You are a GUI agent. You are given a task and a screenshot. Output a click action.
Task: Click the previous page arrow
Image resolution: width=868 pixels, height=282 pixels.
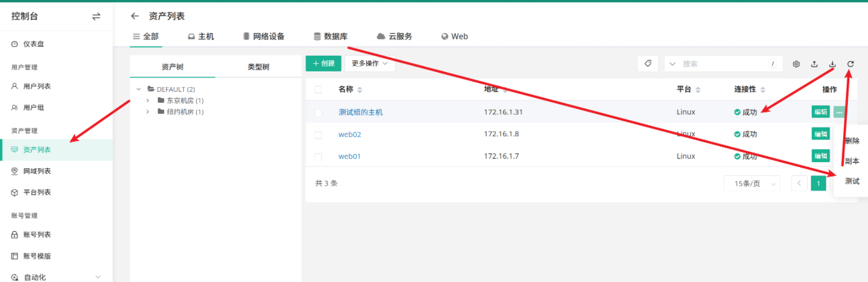pyautogui.click(x=800, y=183)
